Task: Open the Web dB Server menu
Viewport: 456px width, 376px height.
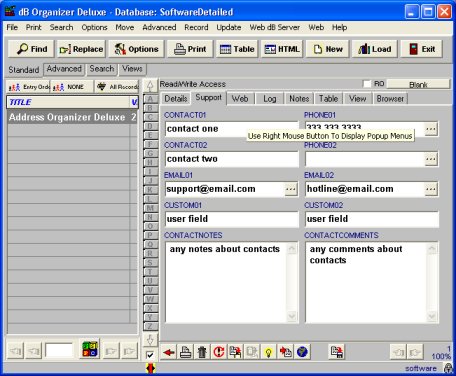Action: 275,27
